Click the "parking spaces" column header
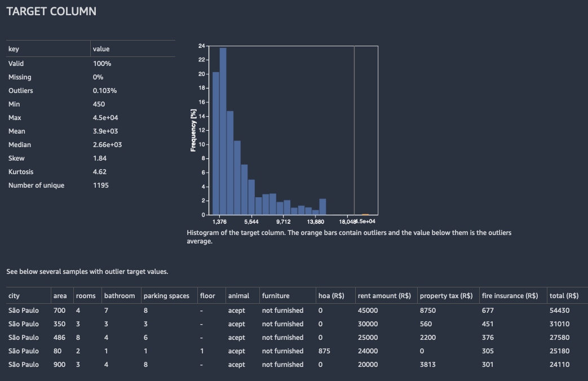Image resolution: width=588 pixels, height=381 pixels. [167, 295]
